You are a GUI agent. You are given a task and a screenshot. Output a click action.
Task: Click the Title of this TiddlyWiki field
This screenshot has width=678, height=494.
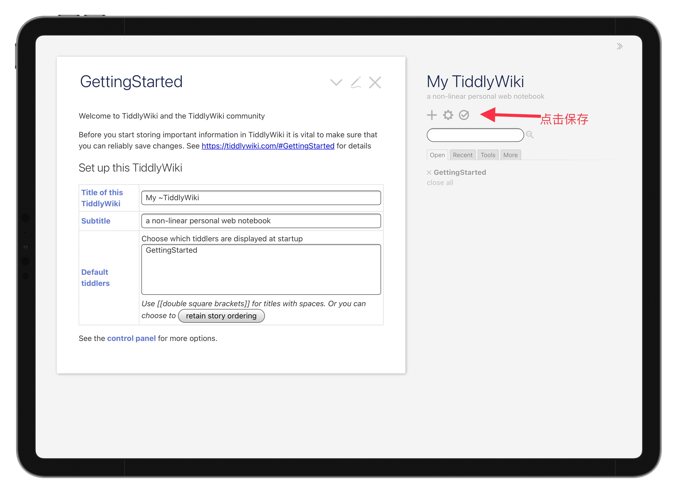[x=261, y=198]
